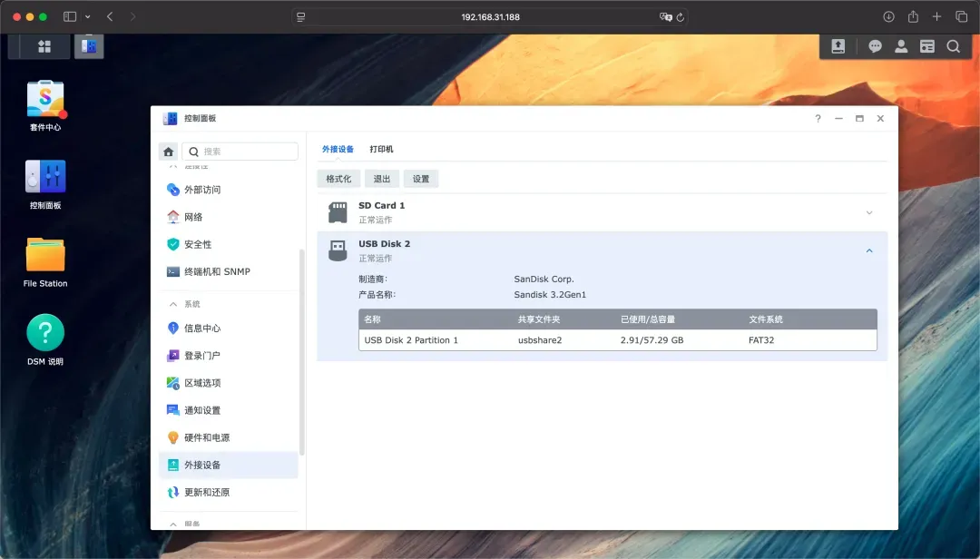Open the upload queue icon in DSM taskbar
This screenshot has width=980, height=559.
(x=838, y=46)
